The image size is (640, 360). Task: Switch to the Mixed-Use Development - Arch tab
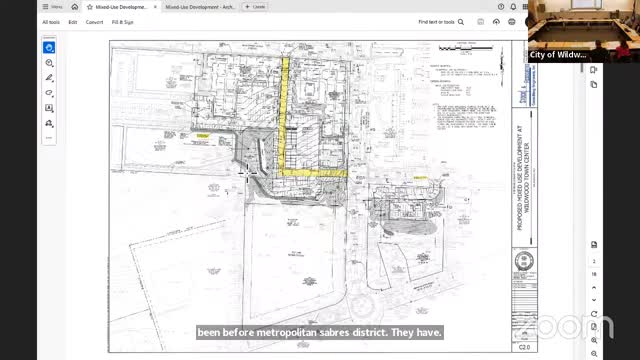click(x=200, y=7)
